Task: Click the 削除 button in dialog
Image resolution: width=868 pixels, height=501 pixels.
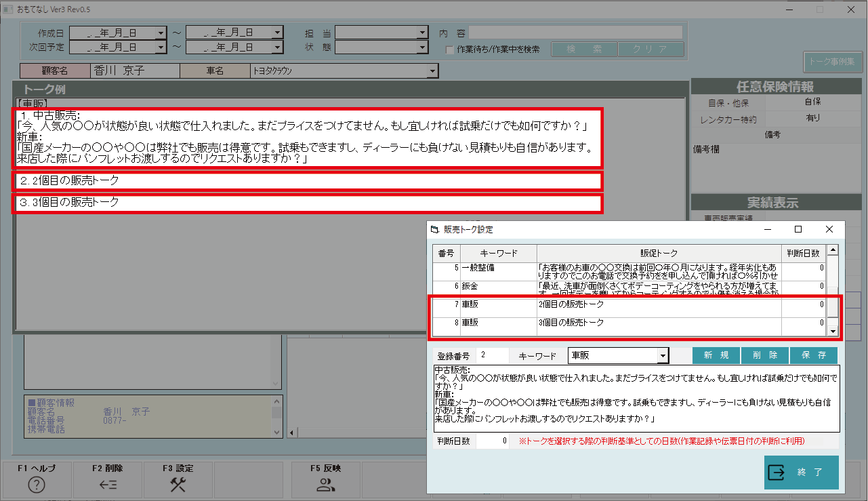Action: point(765,355)
